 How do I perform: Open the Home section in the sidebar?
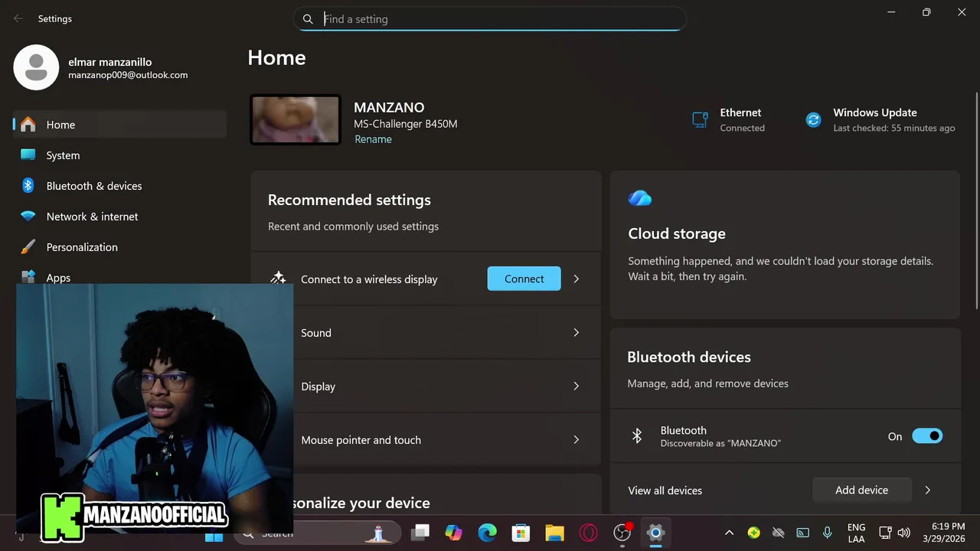pos(119,125)
